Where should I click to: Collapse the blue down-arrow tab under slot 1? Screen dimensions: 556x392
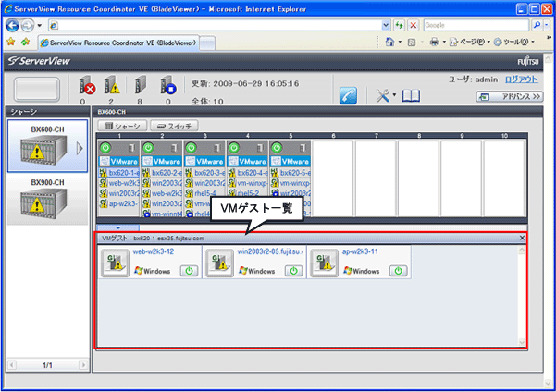tap(118, 227)
